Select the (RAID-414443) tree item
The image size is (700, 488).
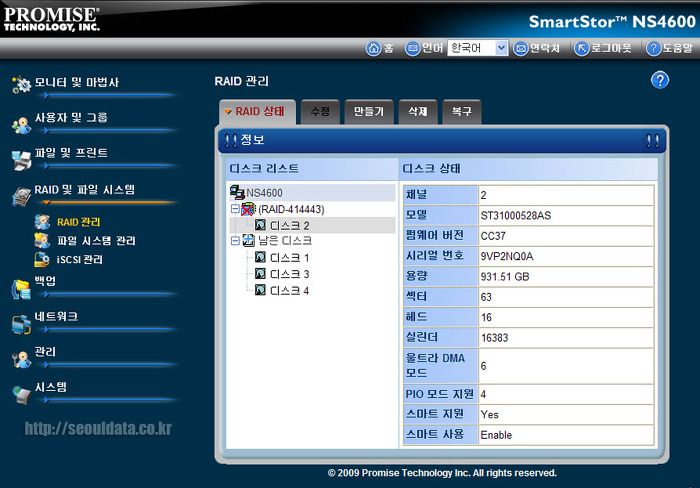point(291,209)
